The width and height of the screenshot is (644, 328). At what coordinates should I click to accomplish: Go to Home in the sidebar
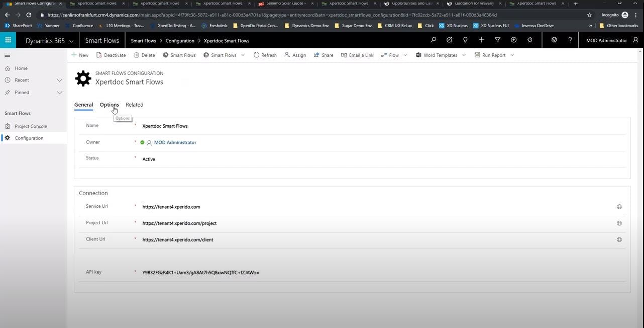tap(21, 68)
